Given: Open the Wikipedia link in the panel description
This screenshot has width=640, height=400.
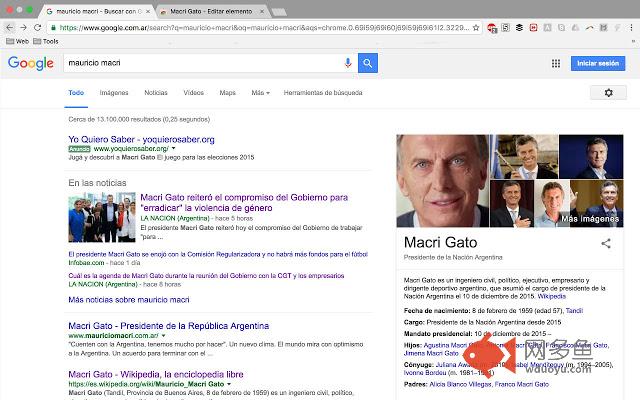Looking at the screenshot, I should 552,296.
